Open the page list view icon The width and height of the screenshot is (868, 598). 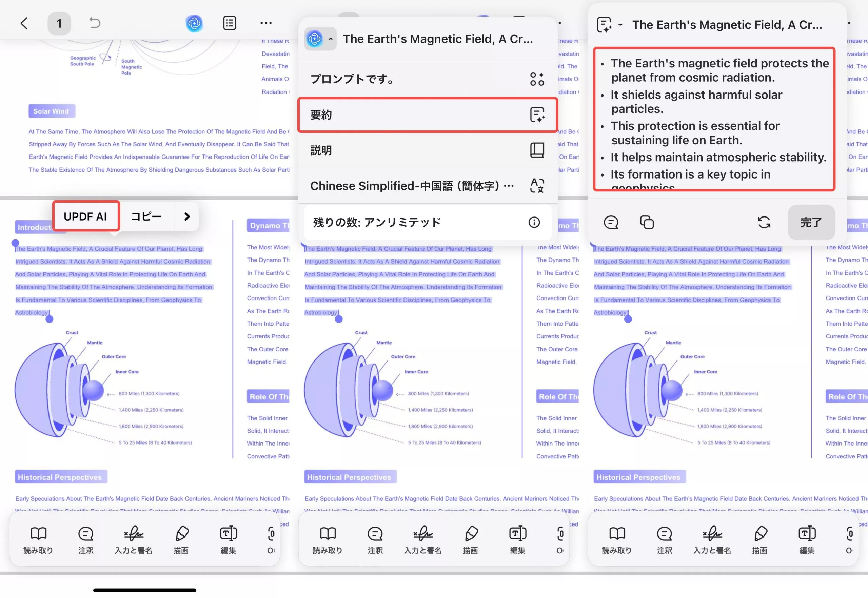(230, 23)
